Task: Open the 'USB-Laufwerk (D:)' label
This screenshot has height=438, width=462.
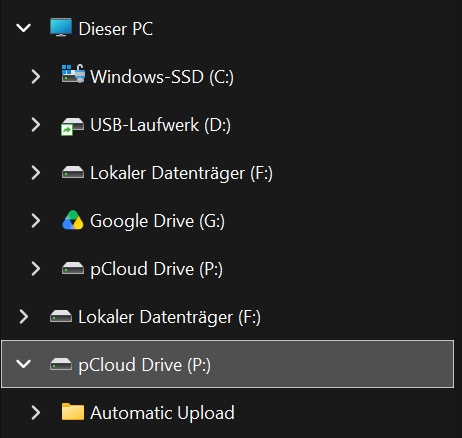Action: coord(160,125)
